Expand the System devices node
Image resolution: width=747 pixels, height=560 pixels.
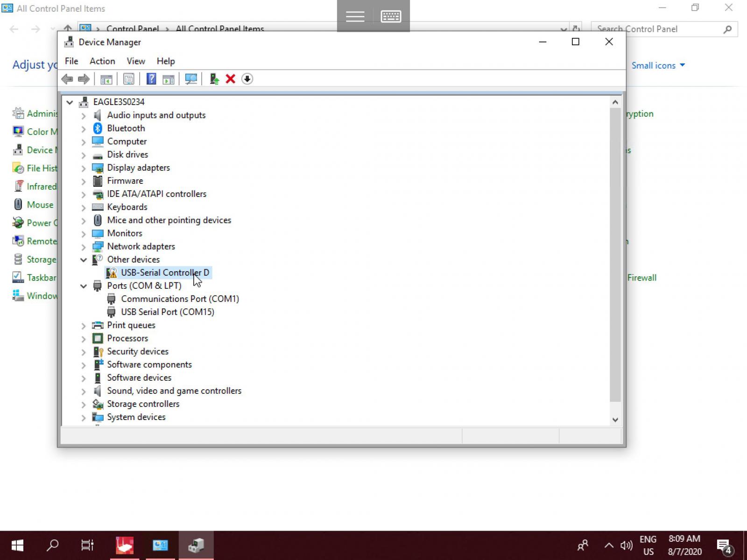84,418
